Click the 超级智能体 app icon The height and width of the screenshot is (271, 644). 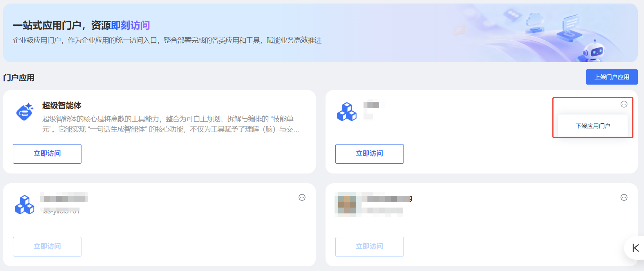coord(25,112)
